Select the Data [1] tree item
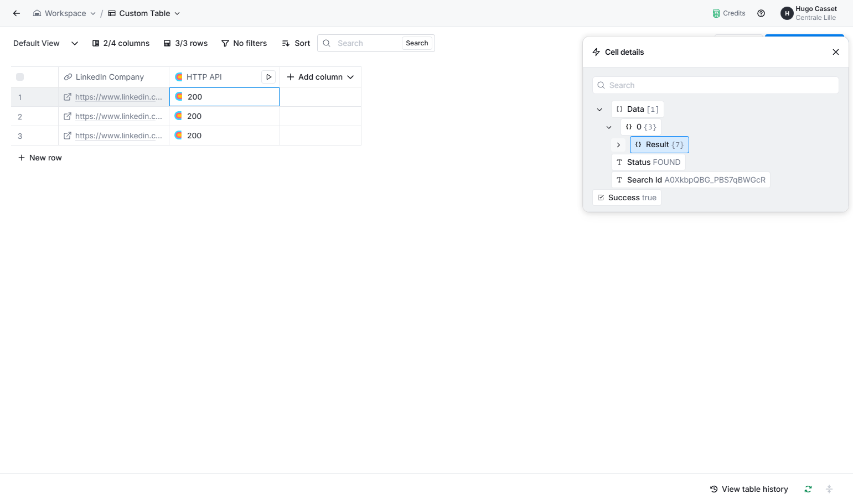Screen dimensions: 853x504 (x=637, y=109)
